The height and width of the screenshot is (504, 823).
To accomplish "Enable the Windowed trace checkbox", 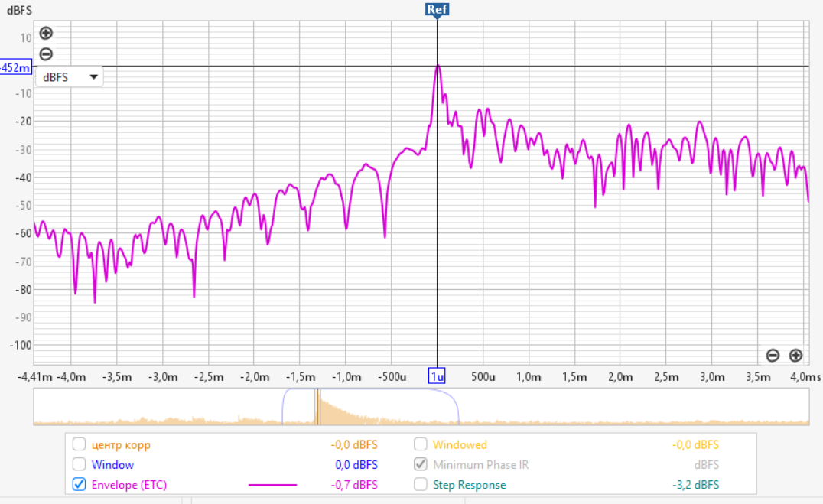I will point(421,444).
